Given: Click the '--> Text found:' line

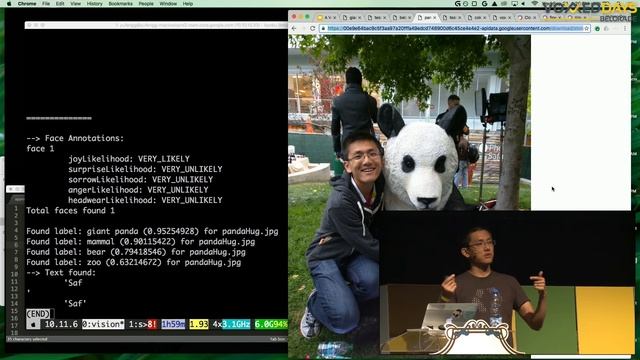Looking at the screenshot, I should point(61,273).
